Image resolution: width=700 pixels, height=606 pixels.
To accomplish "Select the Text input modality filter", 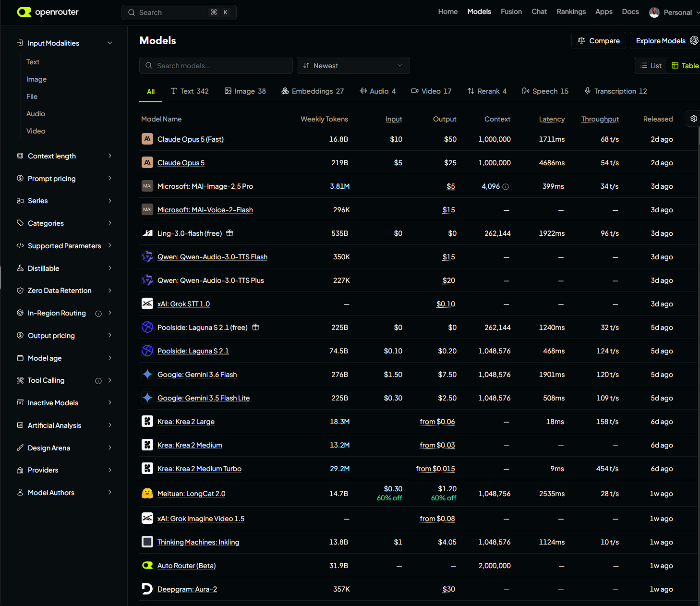I will coord(33,62).
